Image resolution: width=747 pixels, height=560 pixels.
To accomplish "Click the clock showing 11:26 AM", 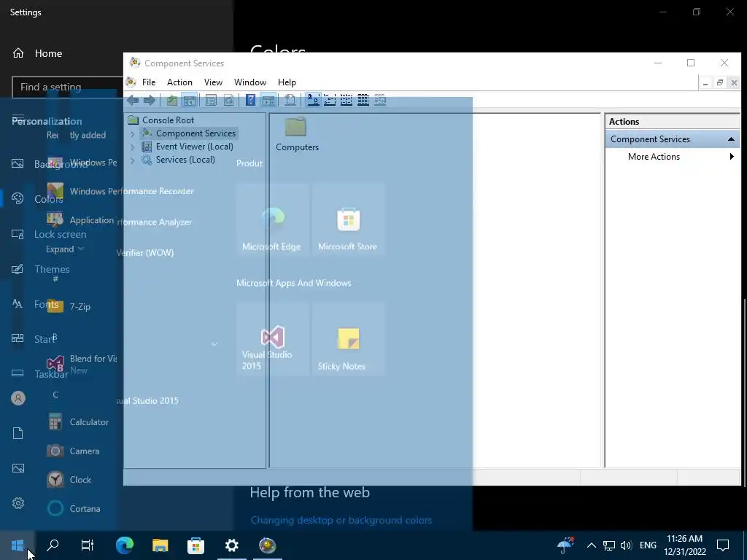I will [684, 545].
